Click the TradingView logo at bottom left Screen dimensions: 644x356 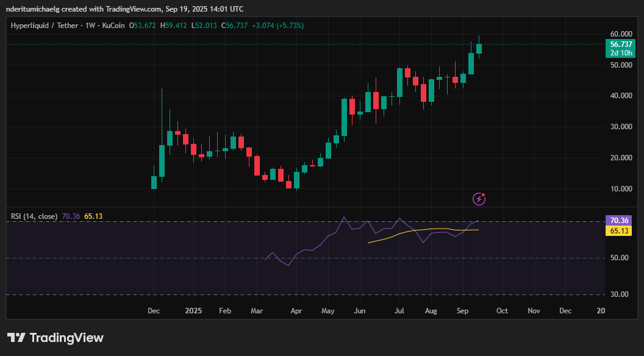pyautogui.click(x=55, y=338)
